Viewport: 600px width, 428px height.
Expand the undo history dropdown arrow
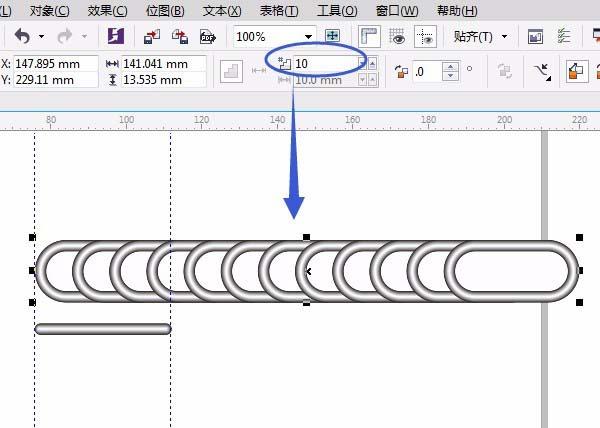point(42,37)
